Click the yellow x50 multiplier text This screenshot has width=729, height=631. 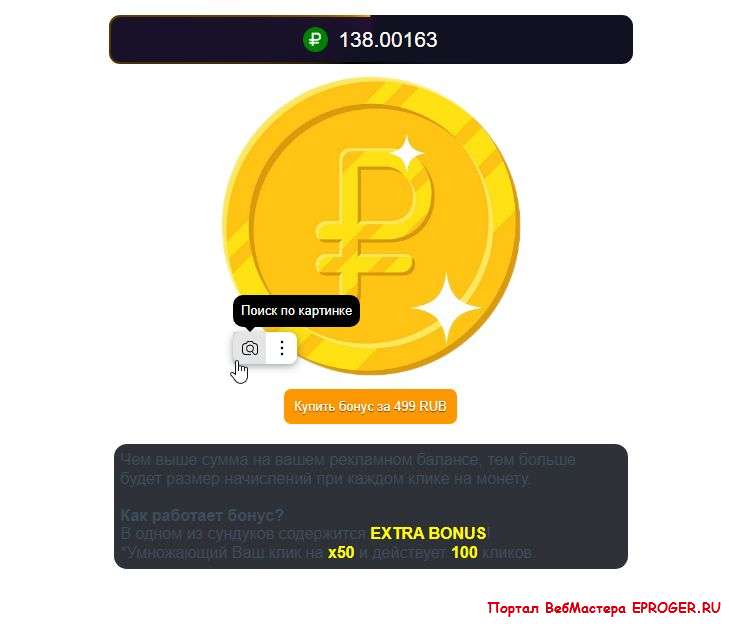[341, 552]
